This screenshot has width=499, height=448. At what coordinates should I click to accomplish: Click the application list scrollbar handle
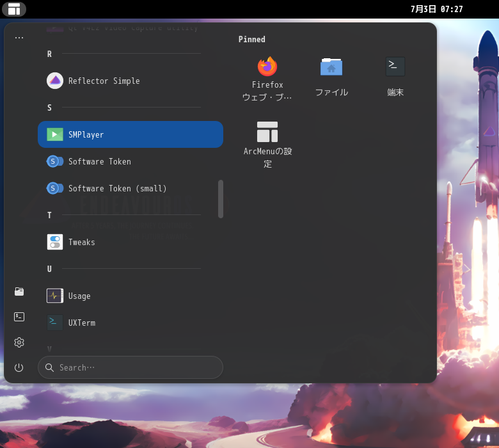[221, 199]
